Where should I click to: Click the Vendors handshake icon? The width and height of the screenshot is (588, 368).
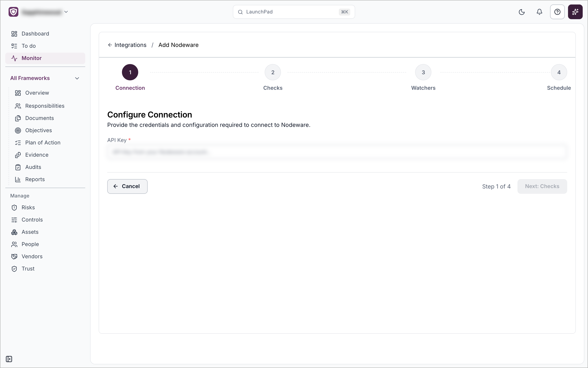(x=14, y=257)
